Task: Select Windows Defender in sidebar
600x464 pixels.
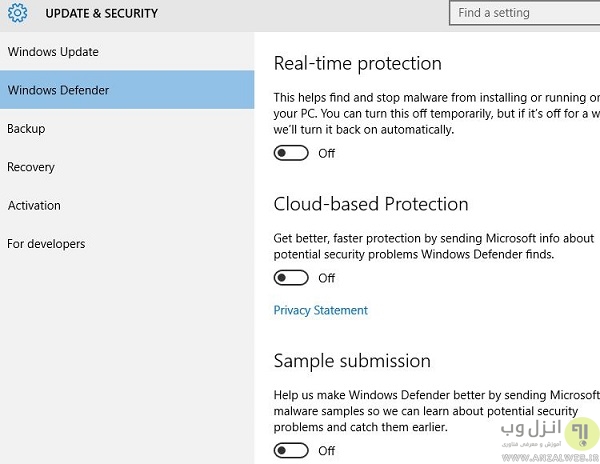Action: (58, 90)
